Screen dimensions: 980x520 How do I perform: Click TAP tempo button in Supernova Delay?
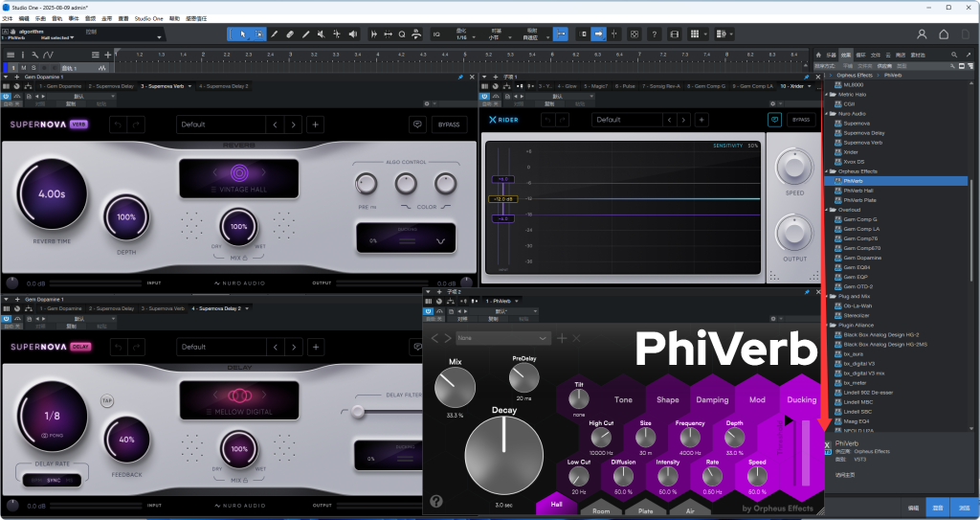[x=107, y=401]
